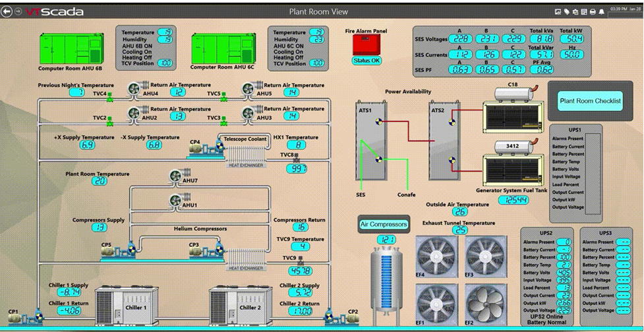Open the operator notes icon
644x332 pixels.
583,12
